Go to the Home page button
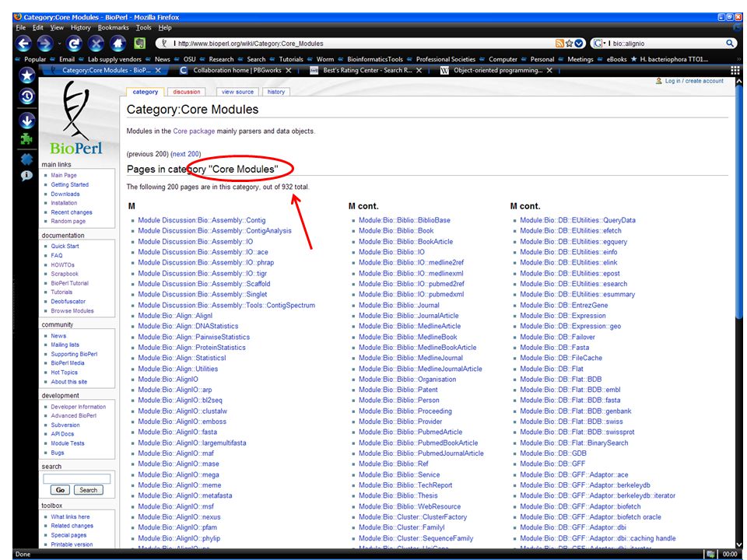 point(117,44)
